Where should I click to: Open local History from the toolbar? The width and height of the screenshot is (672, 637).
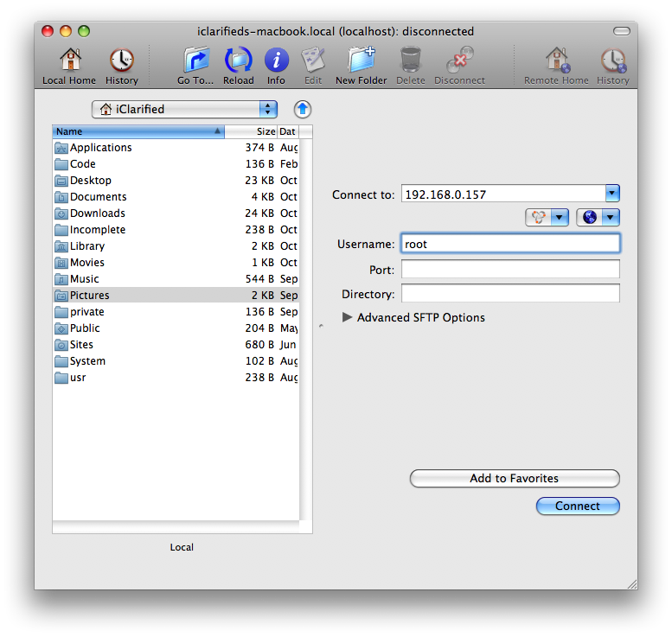[x=121, y=61]
